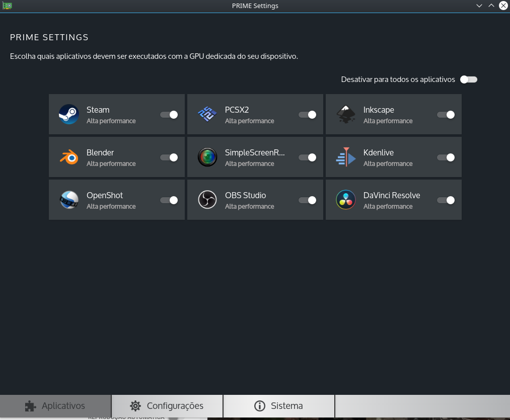
Task: Click the OBS Studio name label
Action: pyautogui.click(x=246, y=195)
